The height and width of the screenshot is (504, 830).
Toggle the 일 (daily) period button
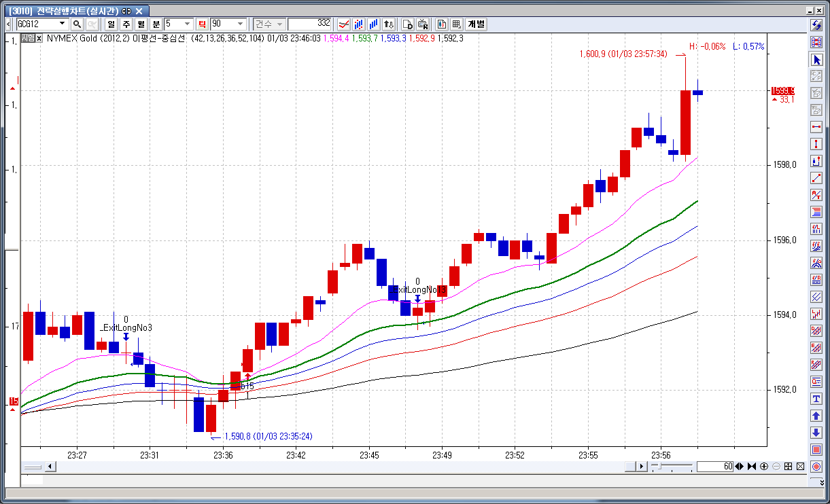click(x=110, y=24)
